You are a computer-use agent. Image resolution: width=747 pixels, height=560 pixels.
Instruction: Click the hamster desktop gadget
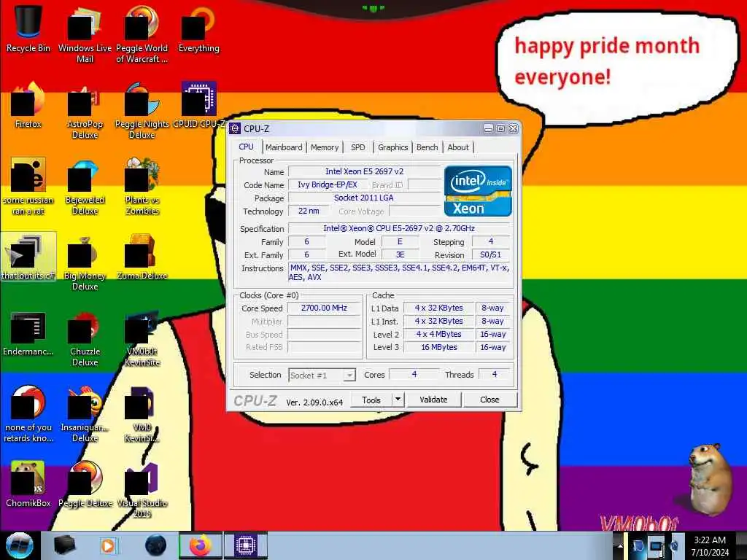709,478
